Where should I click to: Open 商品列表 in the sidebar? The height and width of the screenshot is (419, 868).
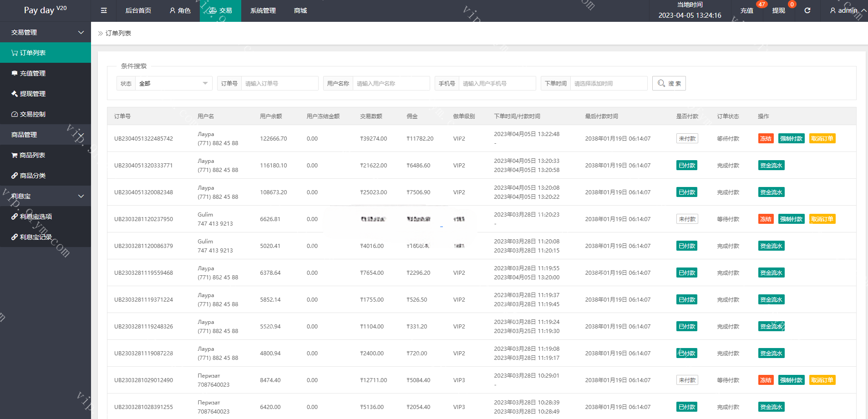(32, 155)
